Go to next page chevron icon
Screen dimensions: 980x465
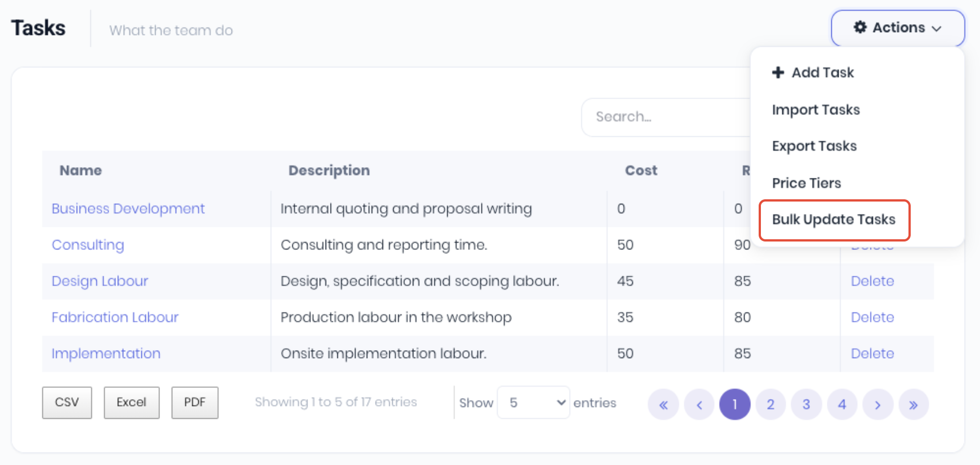(877, 405)
